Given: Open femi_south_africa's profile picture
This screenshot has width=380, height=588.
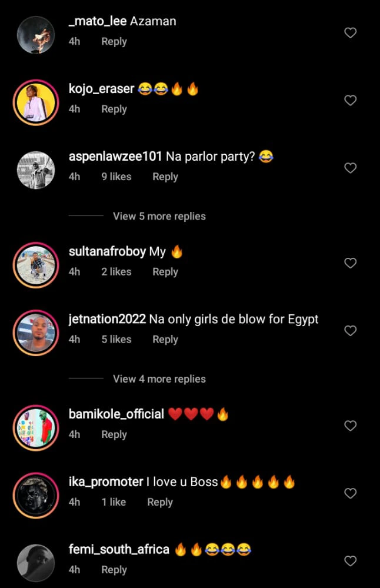Looking at the screenshot, I should click(35, 562).
